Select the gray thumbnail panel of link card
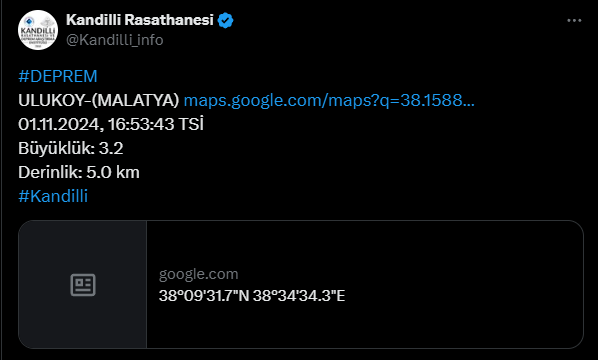This screenshot has height=360, width=598. [83, 284]
